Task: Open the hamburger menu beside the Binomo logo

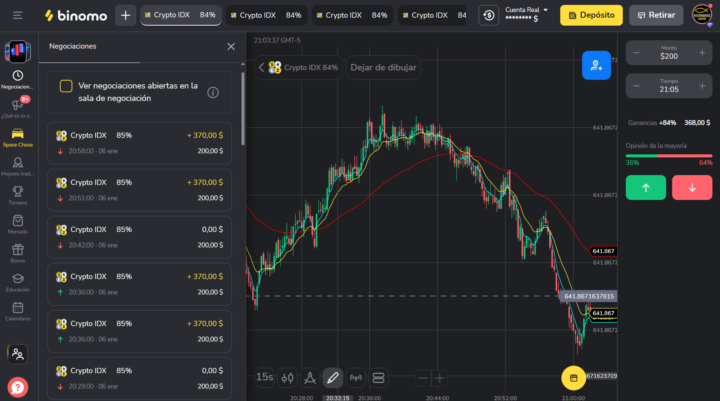Action: point(17,15)
